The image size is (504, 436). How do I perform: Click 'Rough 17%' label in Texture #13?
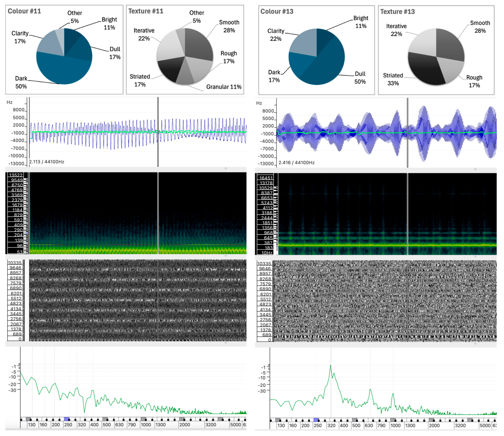(x=474, y=81)
